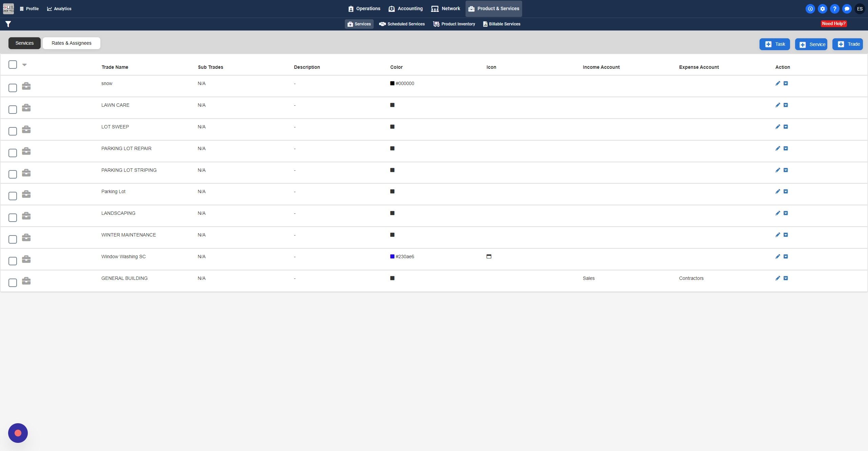Screen dimensions: 868x451
Task: Click the briefcase icon beside LAWN CARE
Action: (26, 108)
